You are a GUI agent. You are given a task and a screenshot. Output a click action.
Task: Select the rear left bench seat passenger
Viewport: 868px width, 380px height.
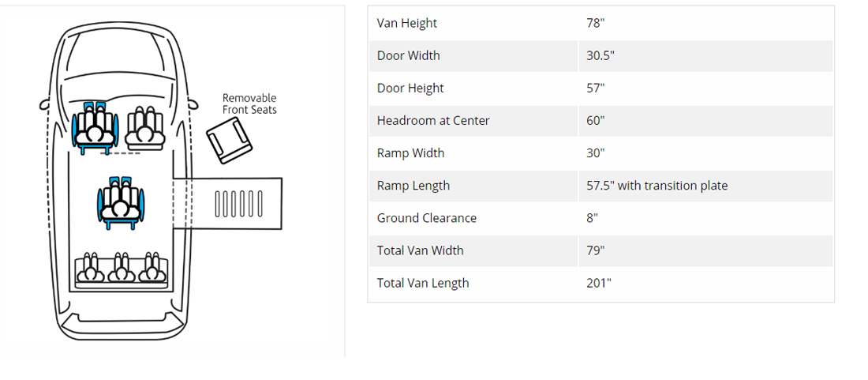(x=90, y=268)
